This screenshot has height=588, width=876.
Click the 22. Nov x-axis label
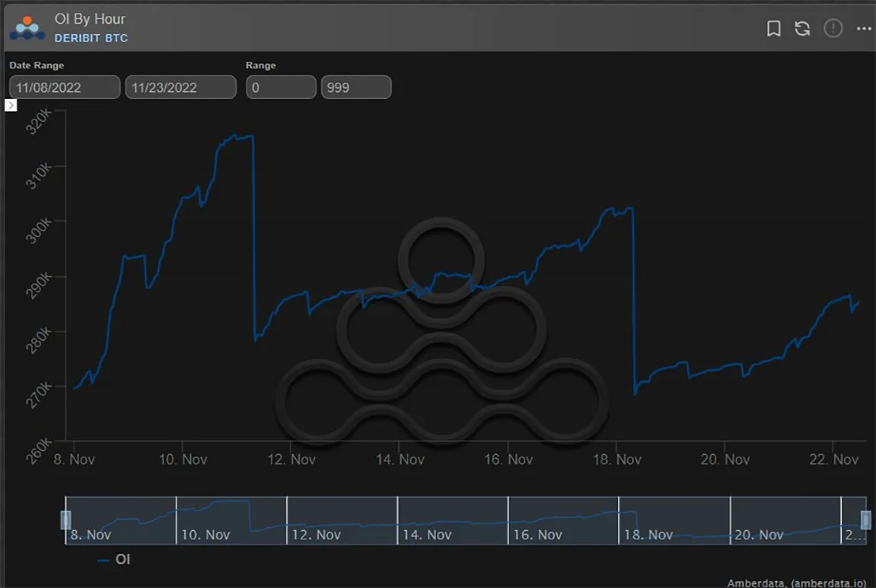click(833, 459)
